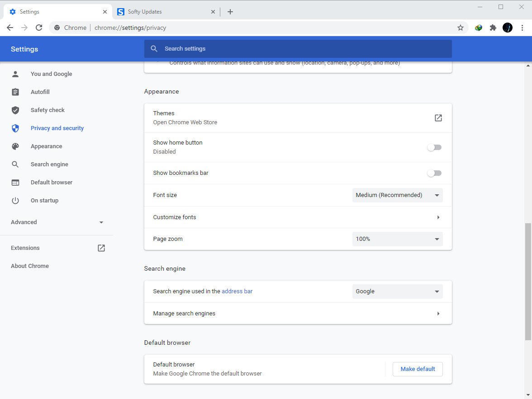Screen dimensions: 532x399
Task: Open Manage search engines row
Action: click(x=298, y=314)
